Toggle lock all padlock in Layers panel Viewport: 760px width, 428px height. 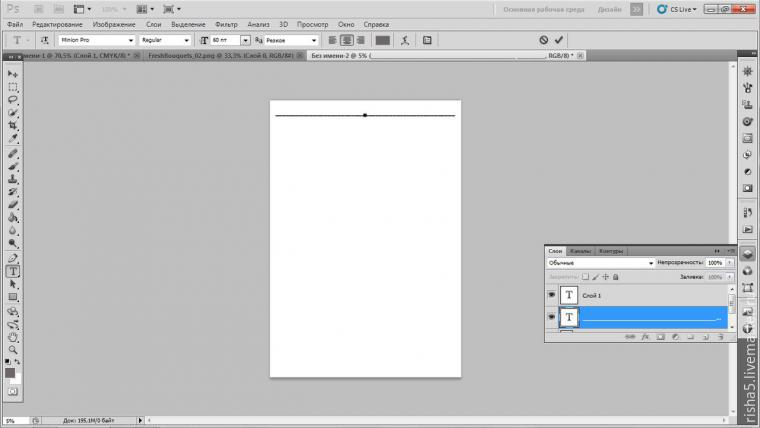click(616, 277)
